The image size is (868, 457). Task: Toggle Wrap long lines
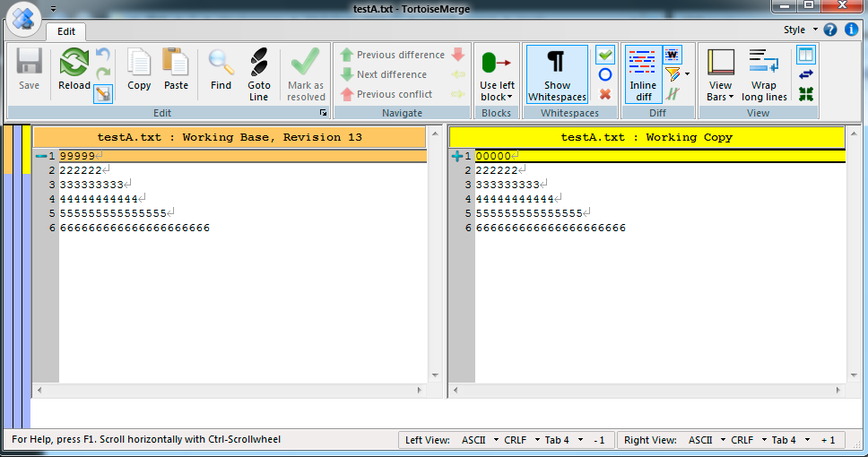click(x=764, y=74)
